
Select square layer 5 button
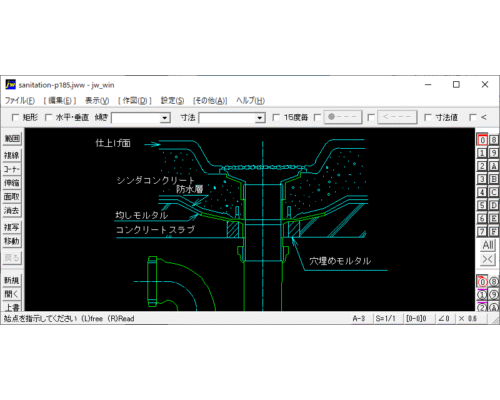482,205
